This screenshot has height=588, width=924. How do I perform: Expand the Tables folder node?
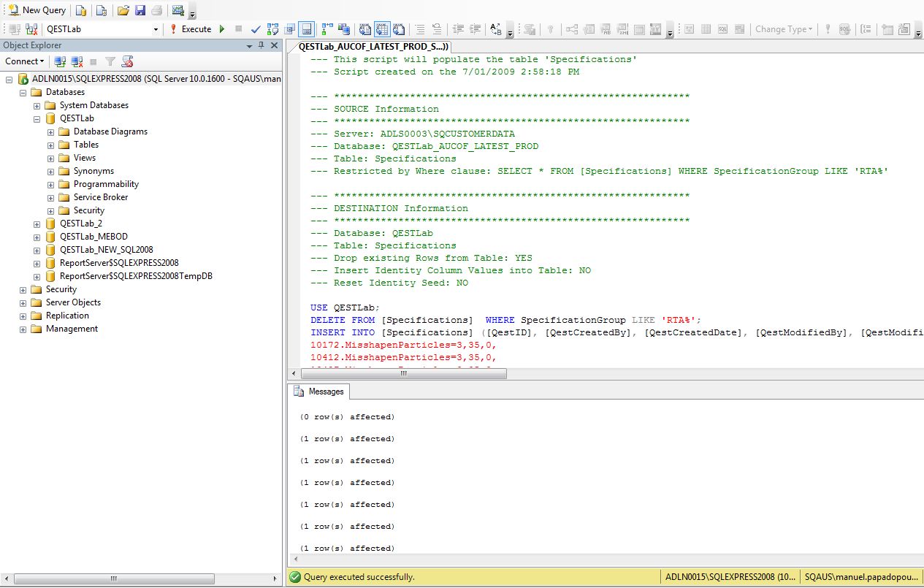51,145
